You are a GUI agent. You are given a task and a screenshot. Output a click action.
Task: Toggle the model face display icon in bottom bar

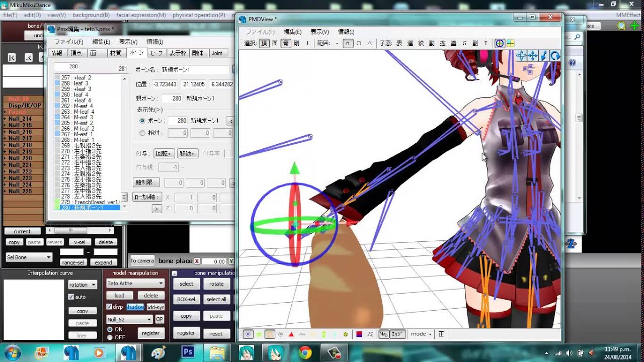pyautogui.click(x=270, y=334)
